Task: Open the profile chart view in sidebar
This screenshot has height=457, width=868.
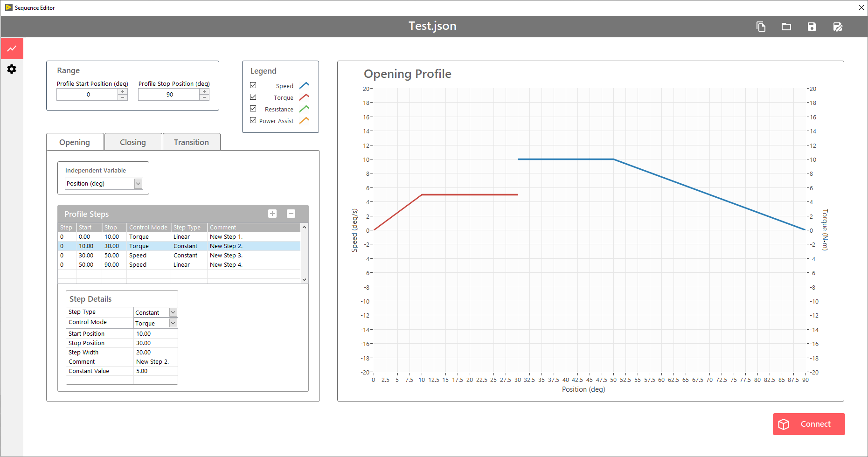Action: [x=12, y=48]
